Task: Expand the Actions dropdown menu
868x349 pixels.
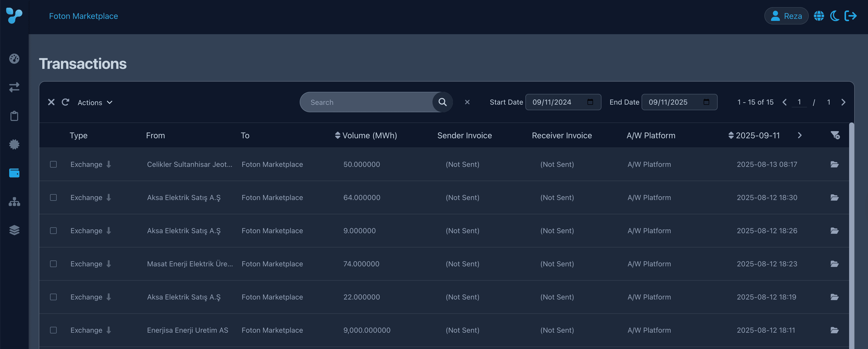Action: pyautogui.click(x=95, y=102)
